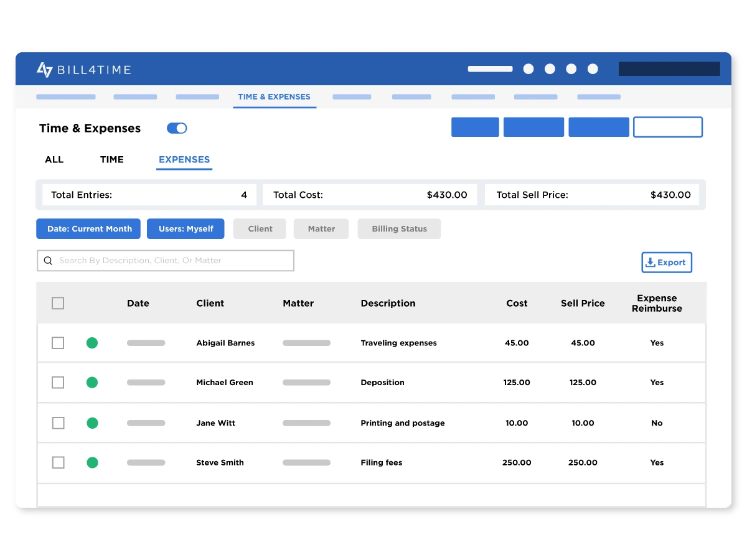Toggle the Time & Expenses switch

point(177,128)
